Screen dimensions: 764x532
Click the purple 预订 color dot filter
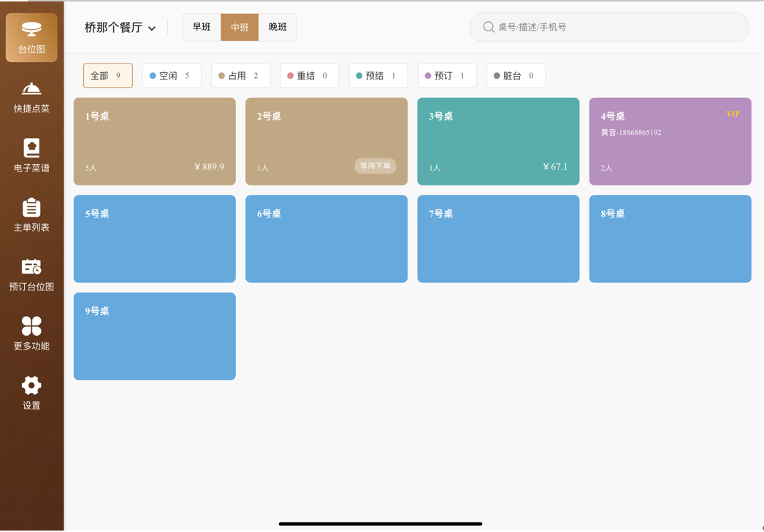pyautogui.click(x=428, y=76)
